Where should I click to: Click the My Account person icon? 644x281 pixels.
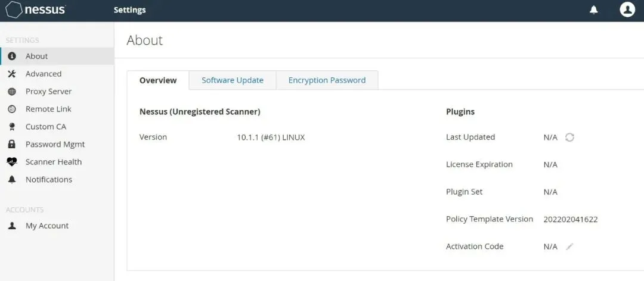pyautogui.click(x=12, y=226)
